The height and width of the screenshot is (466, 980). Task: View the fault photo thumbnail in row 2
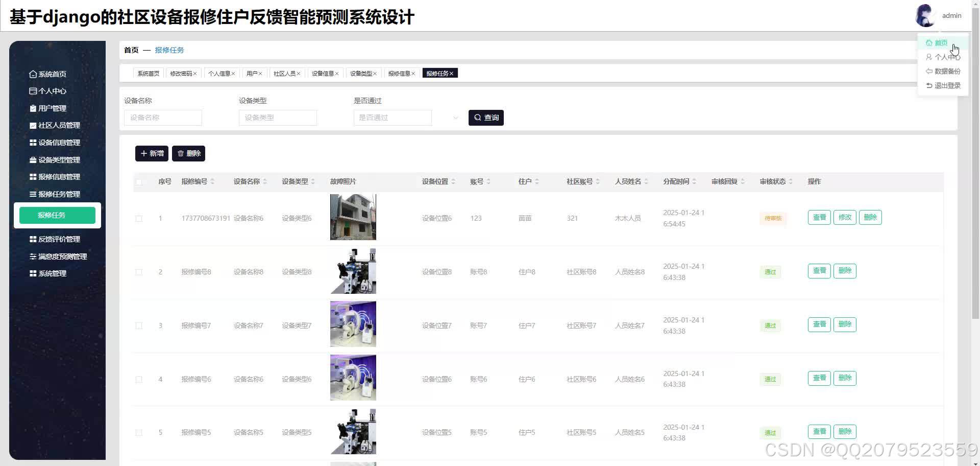353,271
